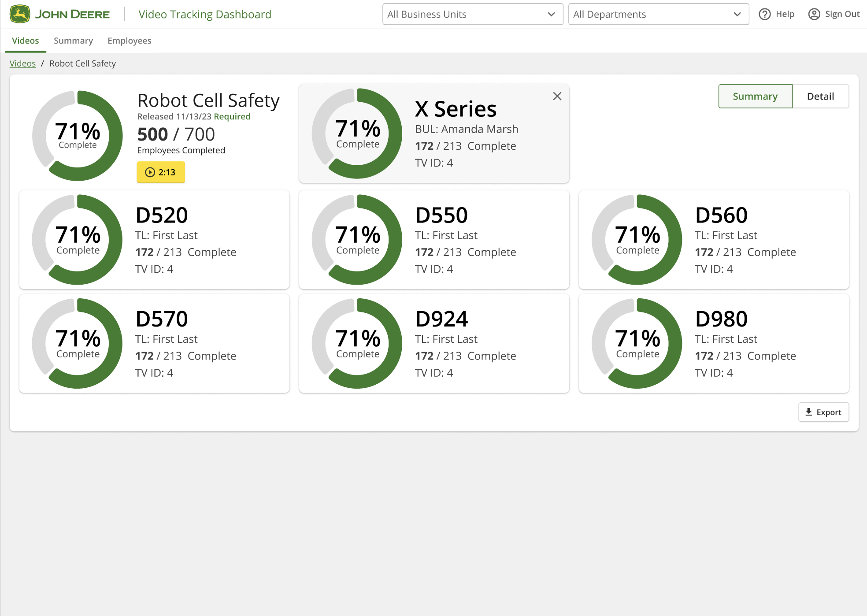Switch to the Summary navigation tab
Viewport: 867px width, 616px height.
(x=73, y=41)
